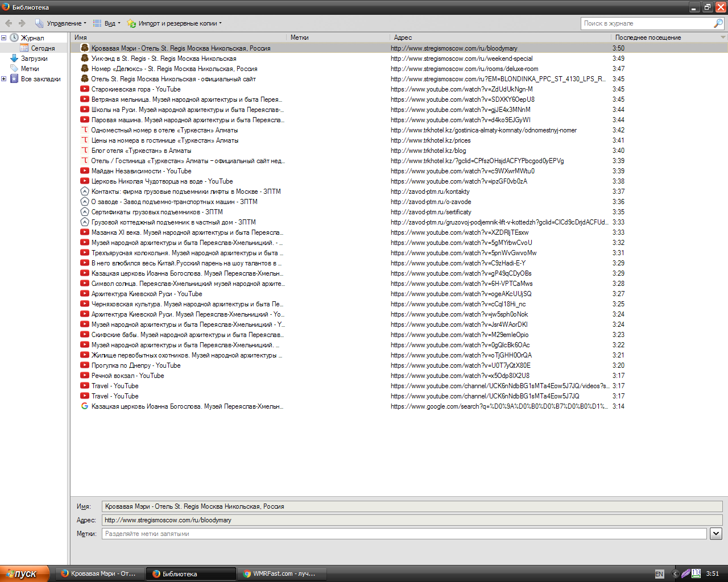
Task: Open the Вид dropdown menu
Action: [x=107, y=23]
